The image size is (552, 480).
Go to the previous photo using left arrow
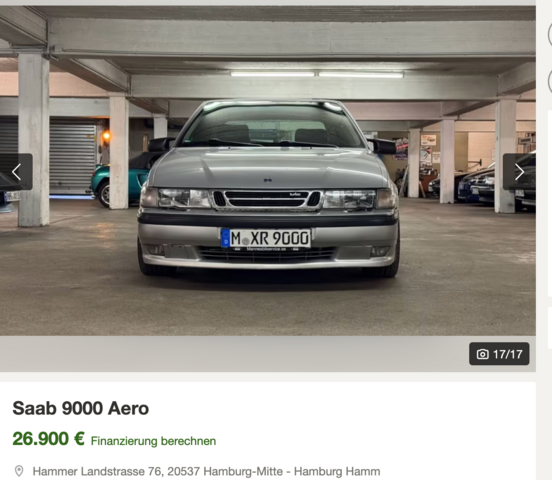coord(16,172)
